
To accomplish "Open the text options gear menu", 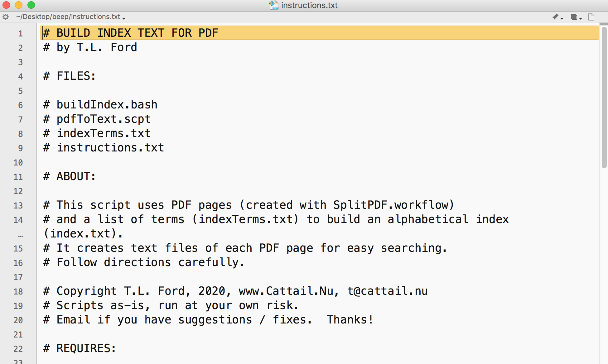I will click(6, 17).
